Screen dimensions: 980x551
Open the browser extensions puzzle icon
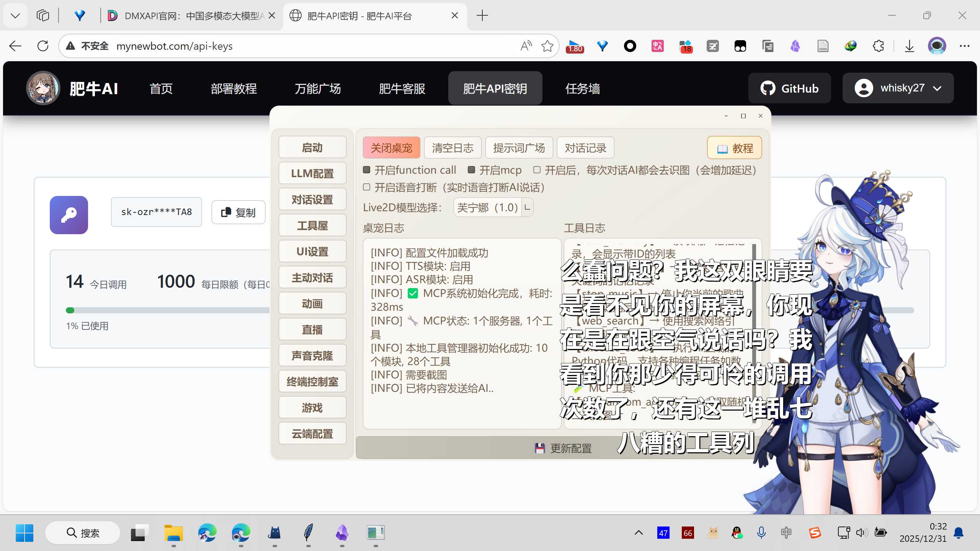coord(878,46)
